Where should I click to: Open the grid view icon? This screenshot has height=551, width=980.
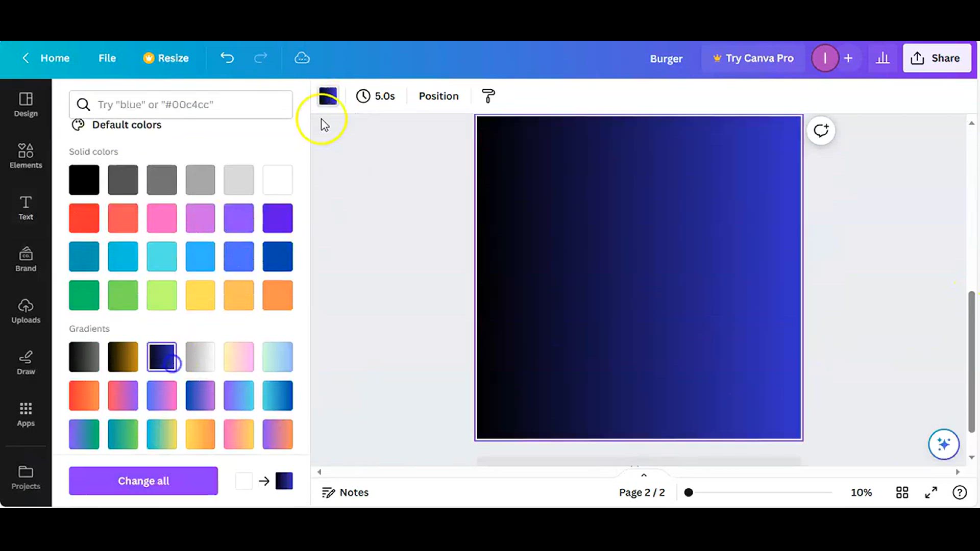click(x=902, y=492)
